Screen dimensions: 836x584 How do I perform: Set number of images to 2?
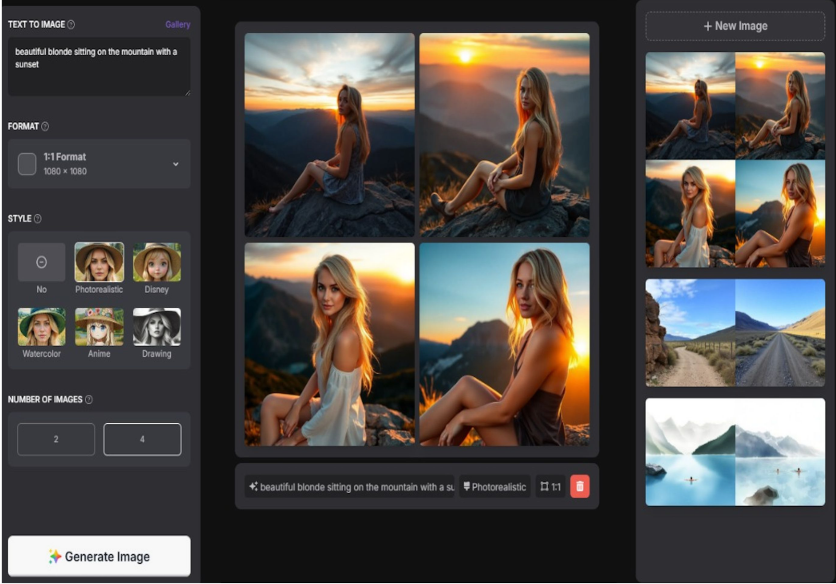coord(56,439)
